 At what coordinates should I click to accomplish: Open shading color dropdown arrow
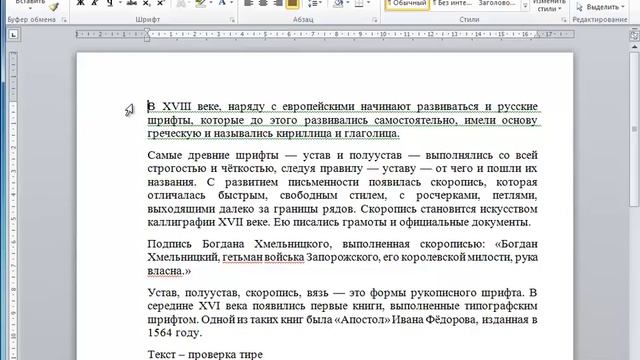(348, 3)
